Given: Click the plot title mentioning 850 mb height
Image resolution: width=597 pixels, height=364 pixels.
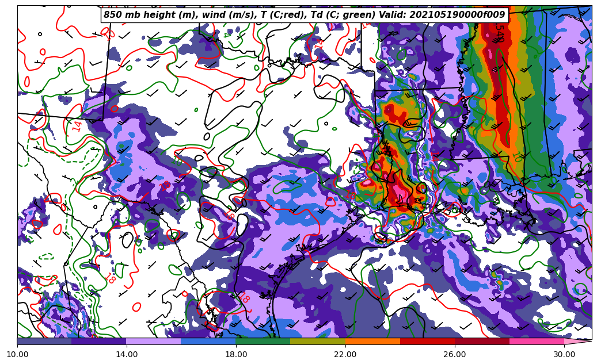Looking at the screenshot, I should [x=305, y=15].
